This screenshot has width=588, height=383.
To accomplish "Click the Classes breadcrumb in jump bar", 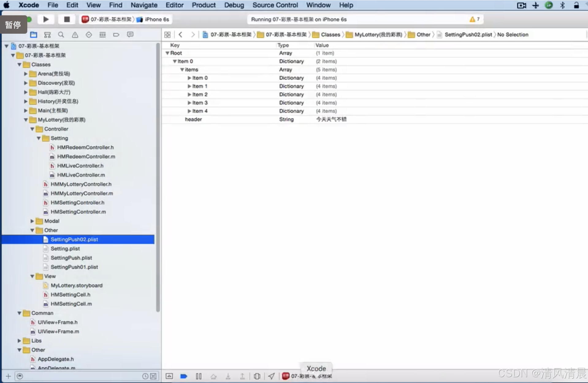I will coord(326,35).
